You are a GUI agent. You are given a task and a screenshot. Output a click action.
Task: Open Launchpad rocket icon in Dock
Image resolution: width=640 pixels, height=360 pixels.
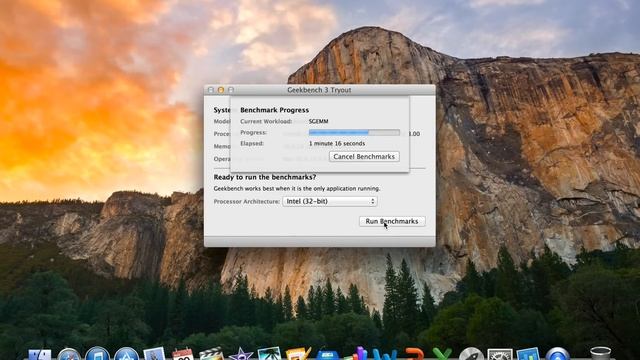[x=471, y=354]
